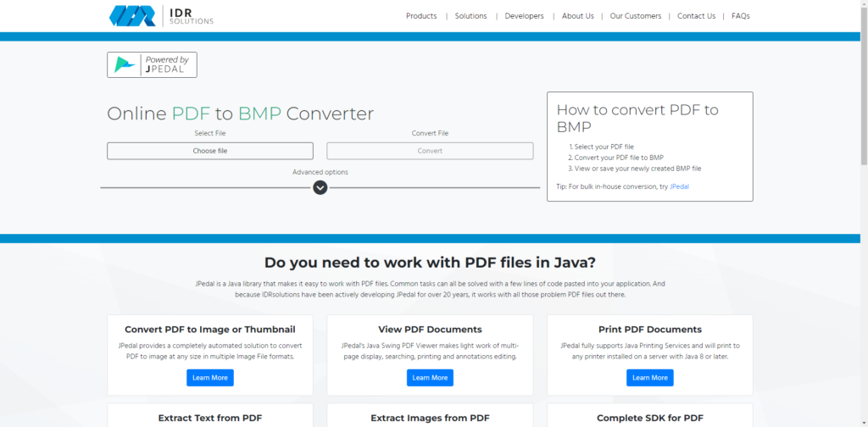
Task: Open Contact Us page
Action: click(697, 16)
